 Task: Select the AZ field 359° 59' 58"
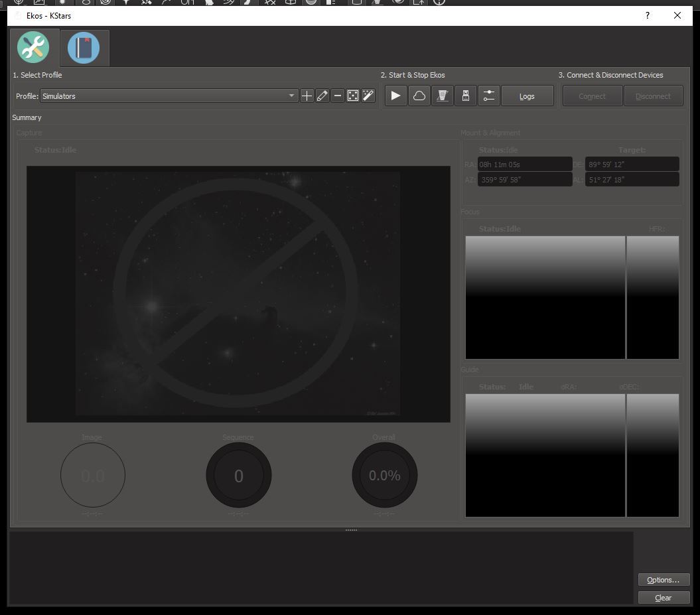pyautogui.click(x=525, y=179)
